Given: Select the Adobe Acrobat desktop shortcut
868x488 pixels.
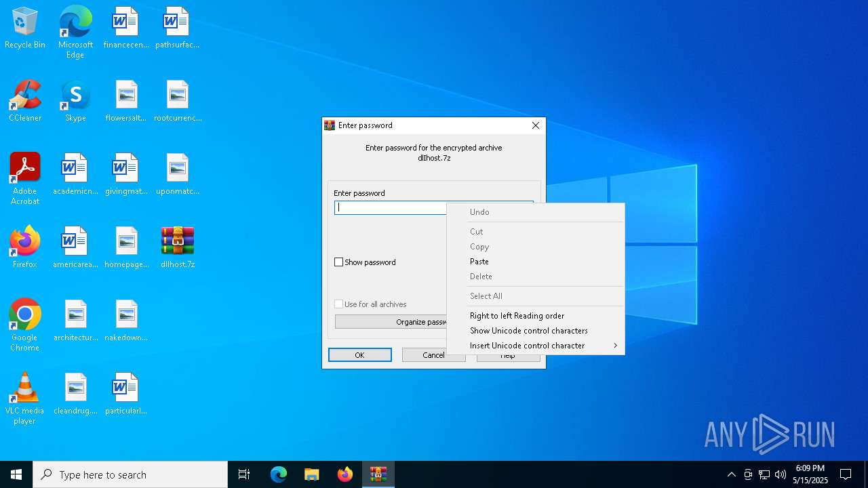Looking at the screenshot, I should pyautogui.click(x=25, y=179).
